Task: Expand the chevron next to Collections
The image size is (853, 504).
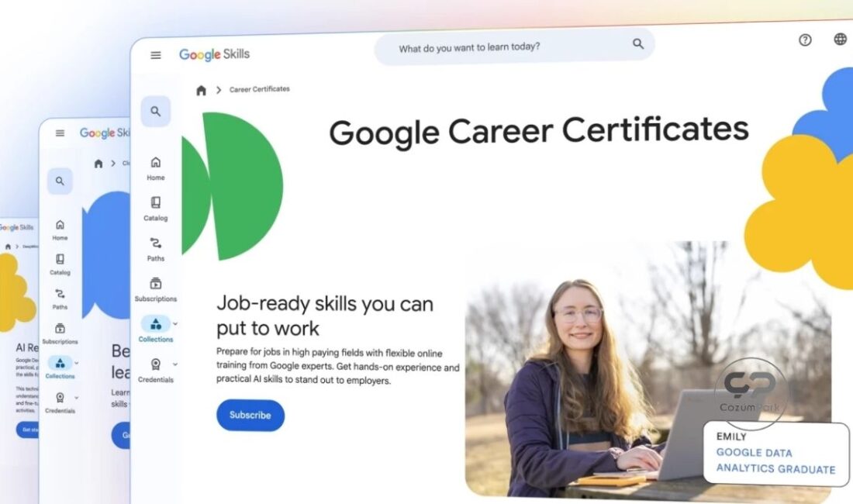Action: 175,323
